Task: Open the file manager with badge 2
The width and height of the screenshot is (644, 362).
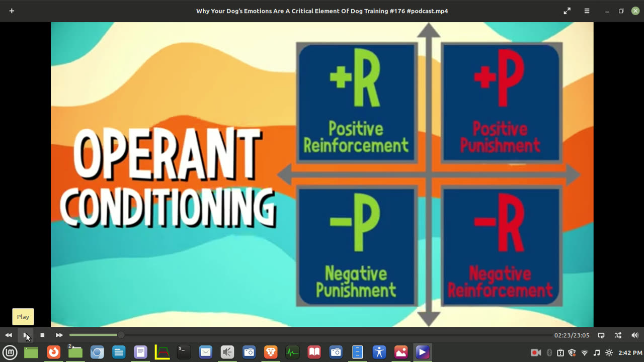Action: (x=75, y=352)
